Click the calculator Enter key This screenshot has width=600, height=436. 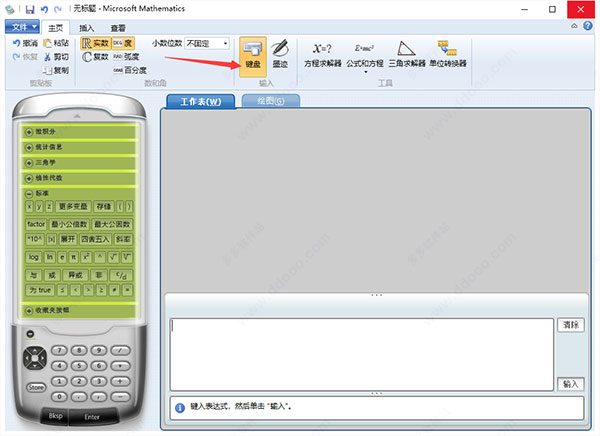(x=92, y=417)
